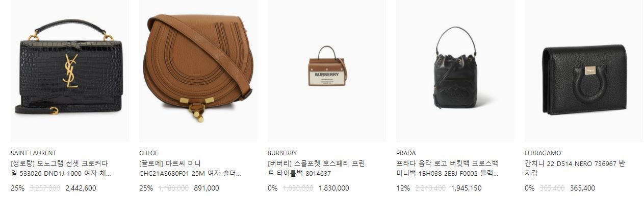Click the BURBERRY brand label

click(282, 153)
